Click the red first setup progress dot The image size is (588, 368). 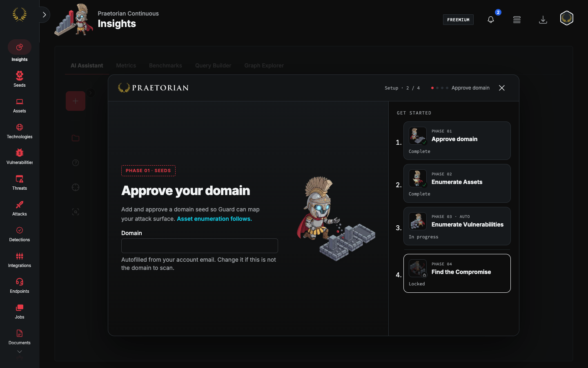coord(432,88)
